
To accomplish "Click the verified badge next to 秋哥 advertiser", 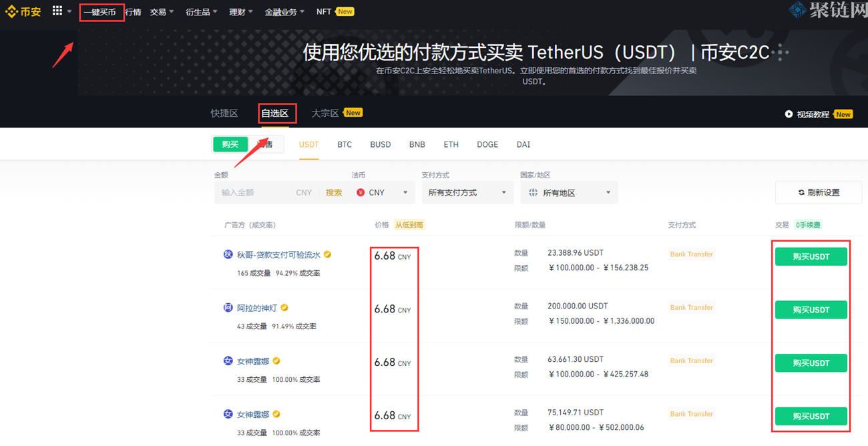I will point(327,254).
